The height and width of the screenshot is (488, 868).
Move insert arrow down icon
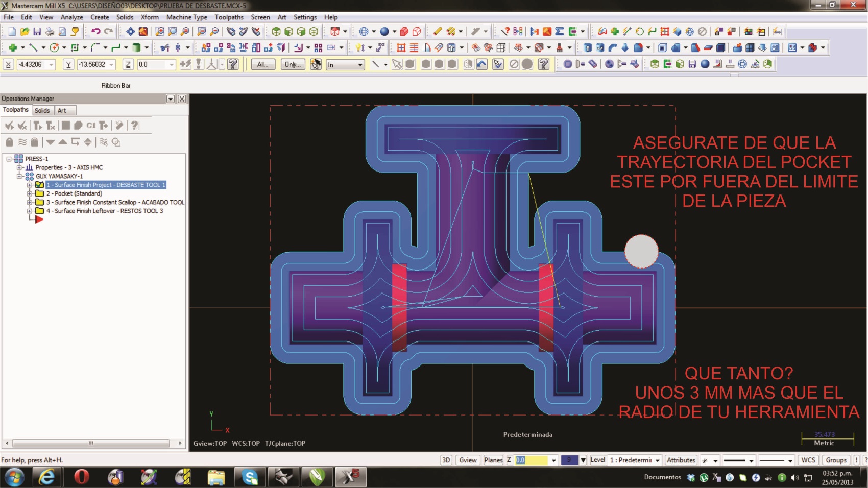point(50,142)
